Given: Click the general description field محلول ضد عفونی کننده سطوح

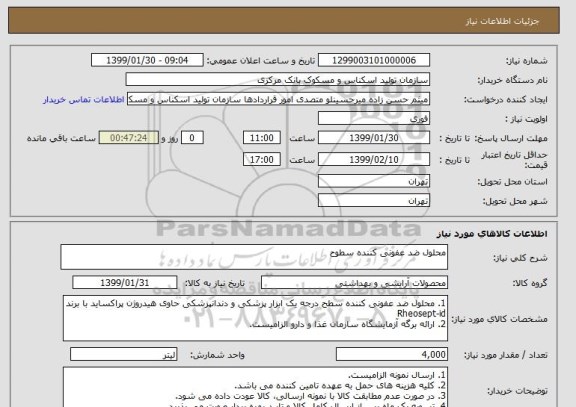Looking at the screenshot, I should (254, 257).
